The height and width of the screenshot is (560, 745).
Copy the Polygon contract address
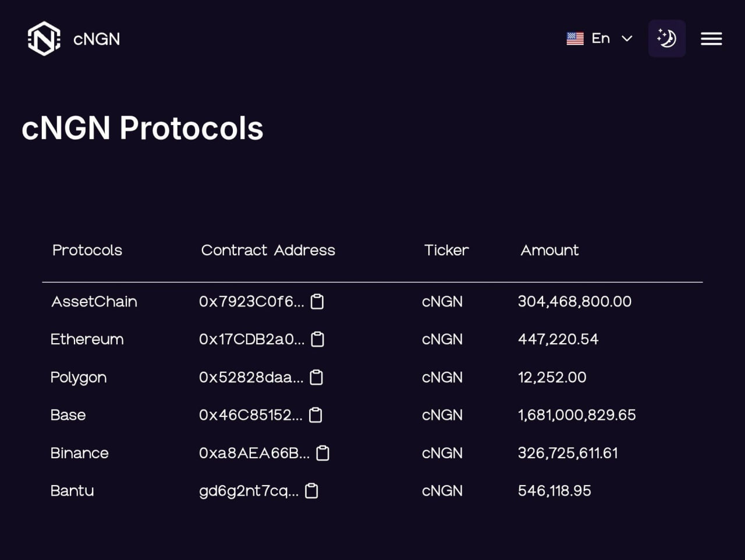pos(316,377)
